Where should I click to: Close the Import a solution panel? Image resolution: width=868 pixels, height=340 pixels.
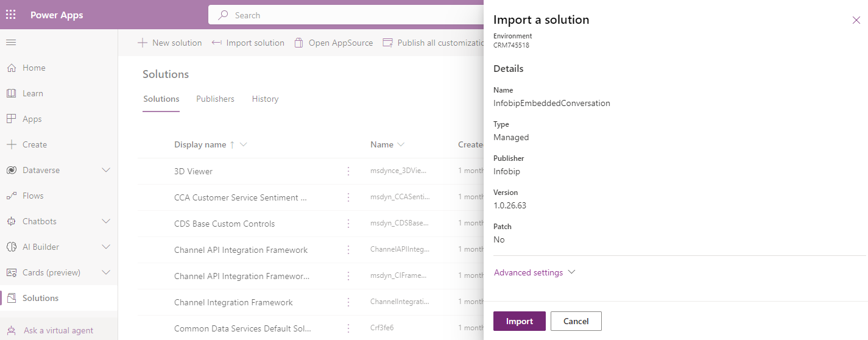coord(856,20)
